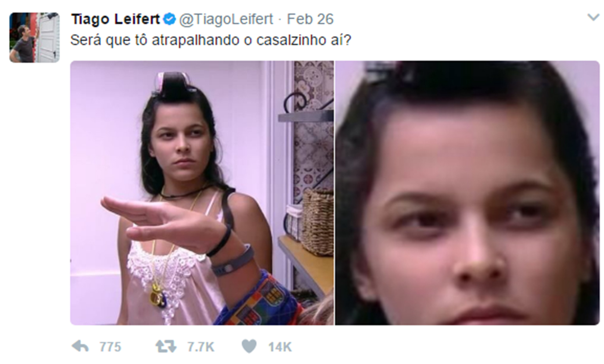604x364 pixels.
Task: Select the tweet text about casalzinho
Action: 211,40
